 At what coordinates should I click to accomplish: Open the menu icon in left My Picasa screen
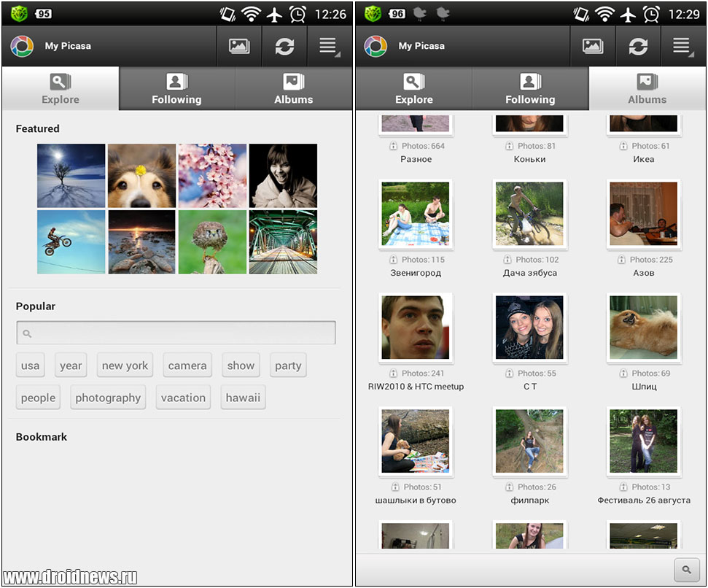pos(329,46)
